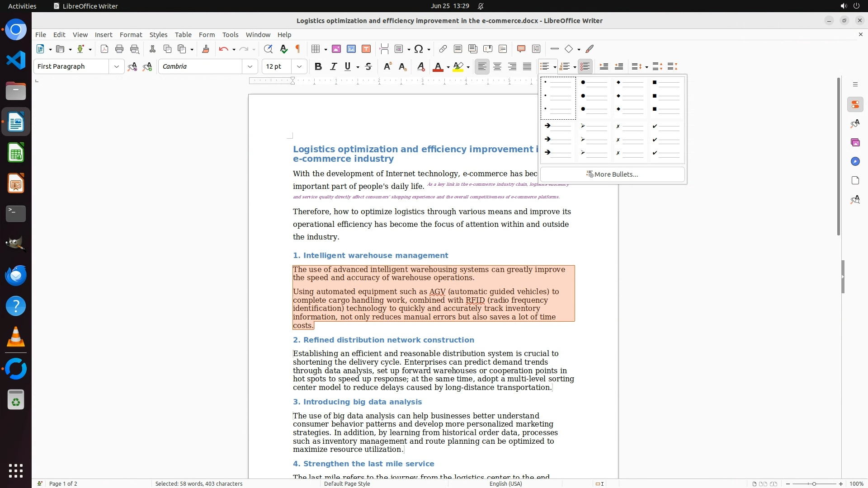Click Increase Indent icon
Screen dimensions: 868x488
pyautogui.click(x=604, y=66)
